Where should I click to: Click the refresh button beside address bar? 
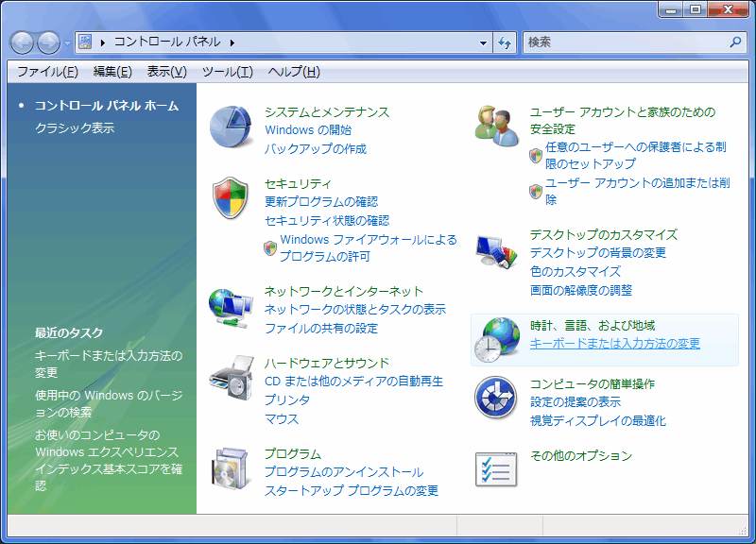point(505,42)
